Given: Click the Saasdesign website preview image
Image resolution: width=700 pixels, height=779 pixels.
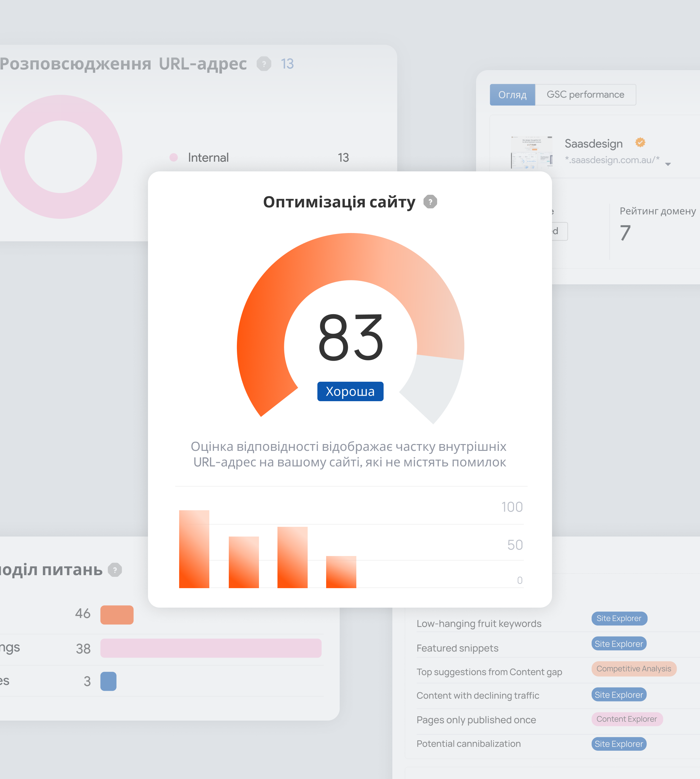Looking at the screenshot, I should [532, 153].
